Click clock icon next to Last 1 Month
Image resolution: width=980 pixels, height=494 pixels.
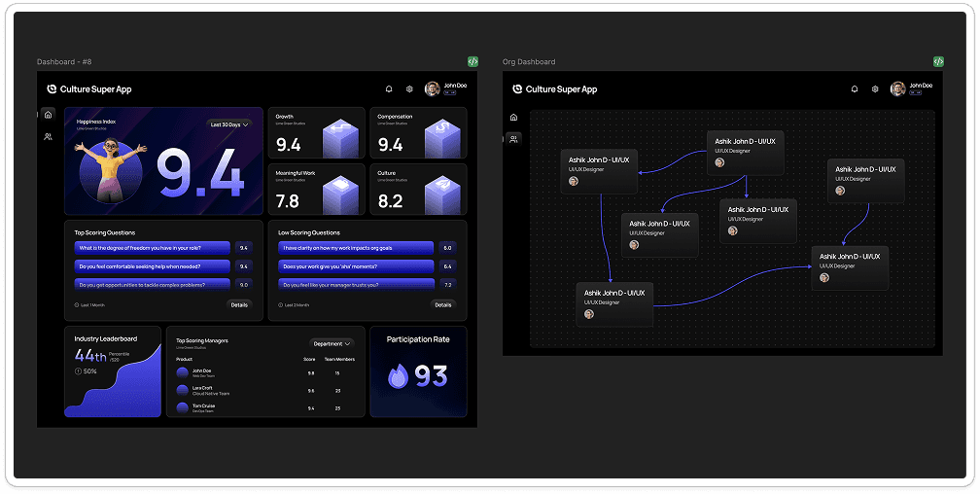coord(77,305)
